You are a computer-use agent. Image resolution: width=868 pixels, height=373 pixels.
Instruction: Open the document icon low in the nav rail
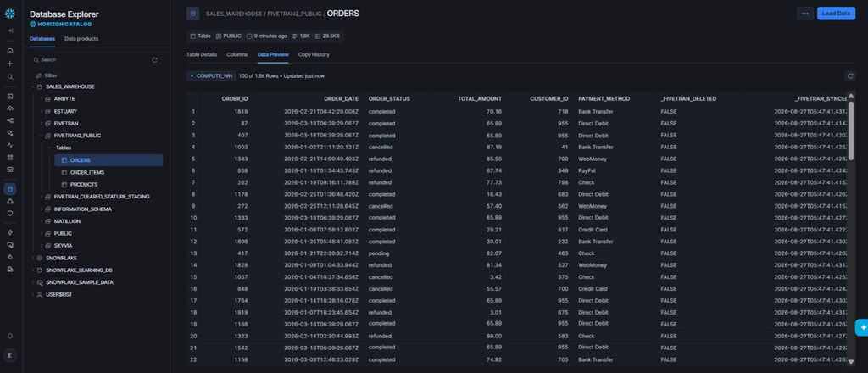(10, 269)
